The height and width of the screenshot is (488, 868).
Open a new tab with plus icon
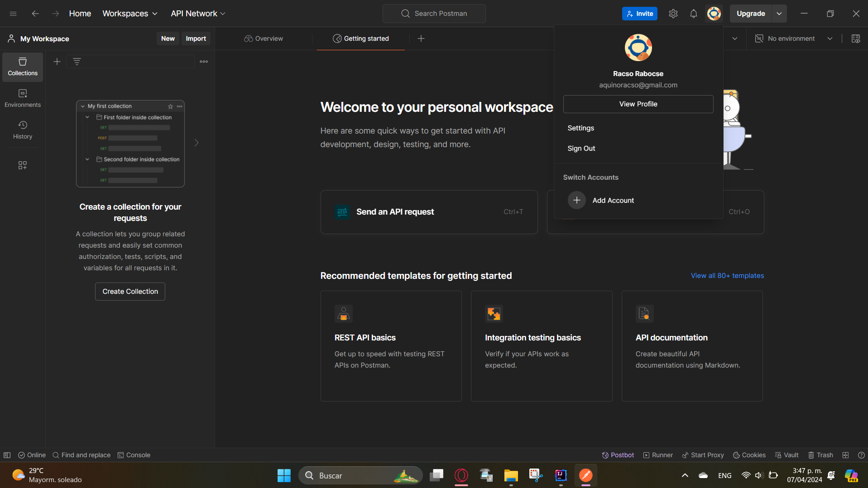[x=421, y=38]
